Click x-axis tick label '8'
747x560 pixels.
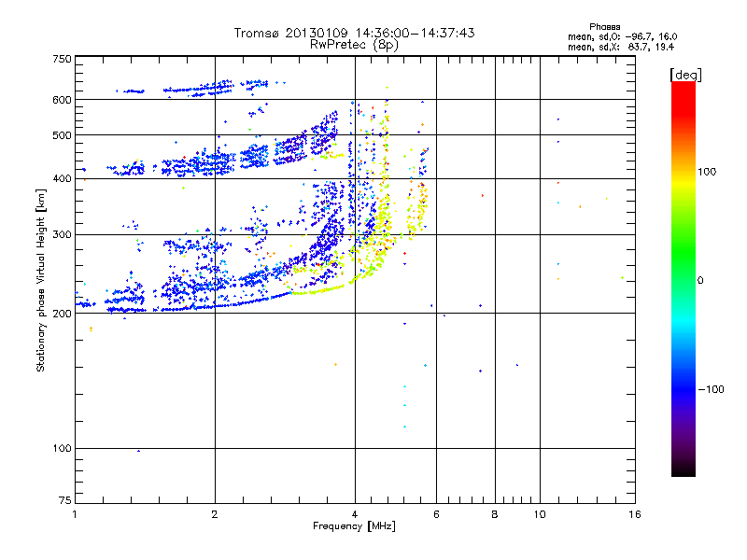point(495,514)
